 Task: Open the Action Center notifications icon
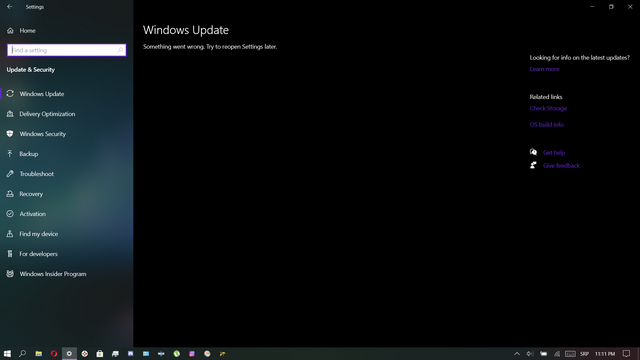[x=626, y=354]
